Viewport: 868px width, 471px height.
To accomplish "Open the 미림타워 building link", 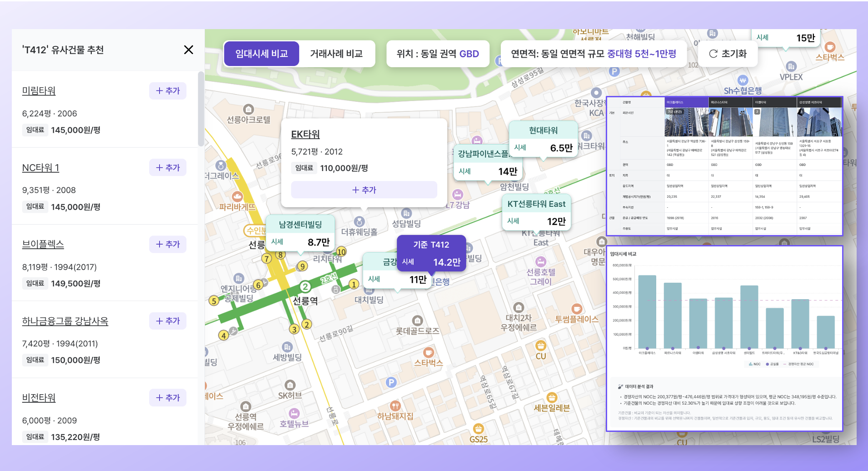I will coord(39,91).
